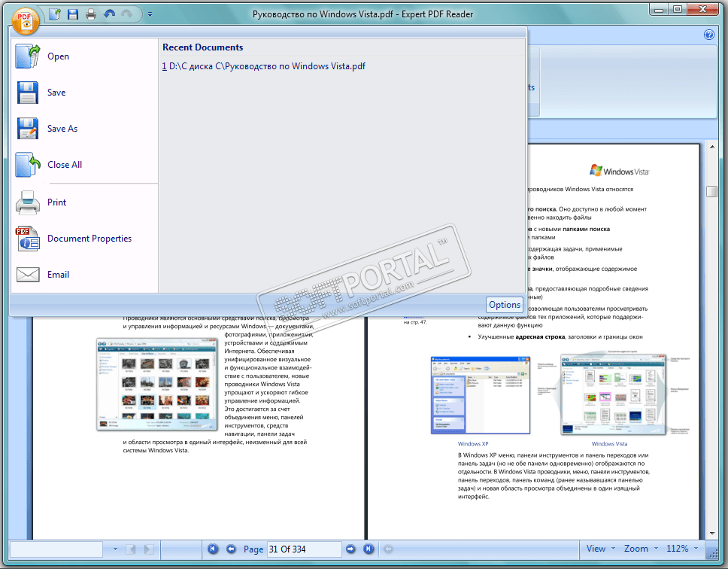Image resolution: width=728 pixels, height=569 pixels.
Task: Choose Document Properties from the menu
Action: tap(84, 239)
